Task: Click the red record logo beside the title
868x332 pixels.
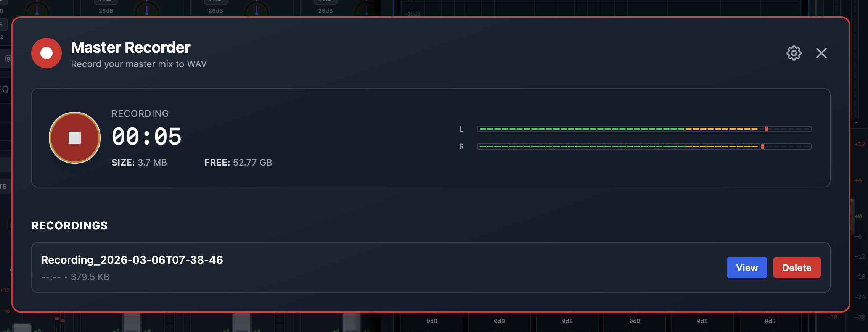Action: point(47,53)
